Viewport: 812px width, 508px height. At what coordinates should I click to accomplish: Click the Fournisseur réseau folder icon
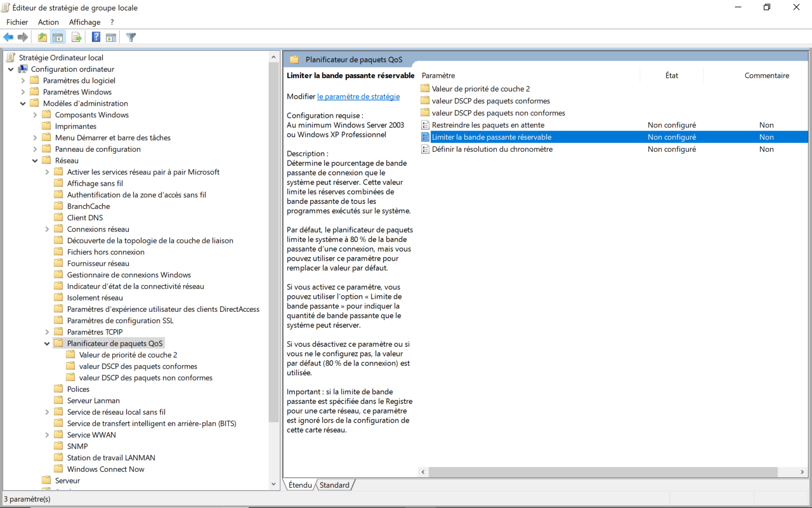[59, 263]
